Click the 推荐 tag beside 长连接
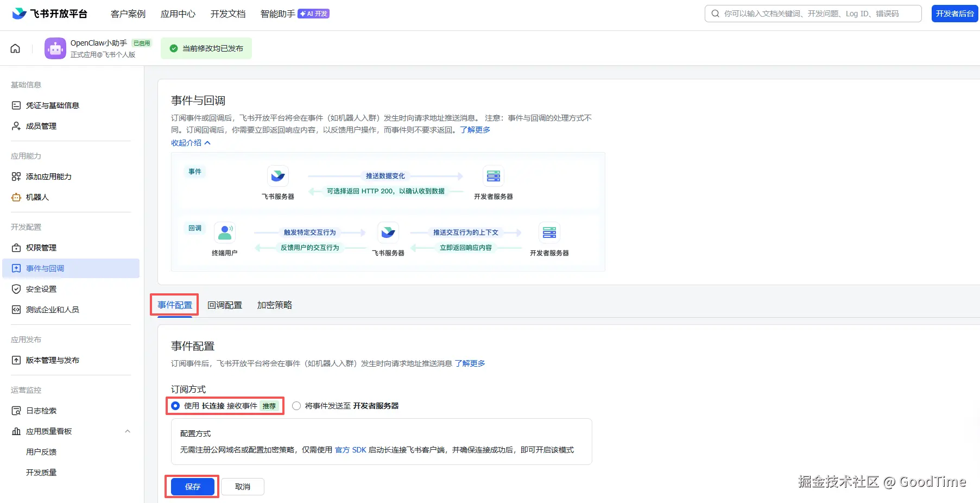This screenshot has height=503, width=980. 269,406
